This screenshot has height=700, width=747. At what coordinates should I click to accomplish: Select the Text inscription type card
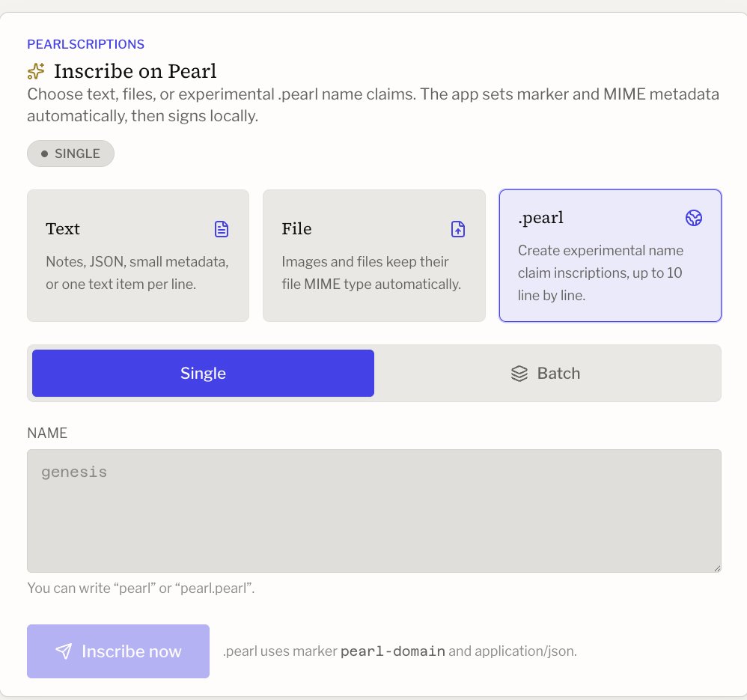coord(138,256)
